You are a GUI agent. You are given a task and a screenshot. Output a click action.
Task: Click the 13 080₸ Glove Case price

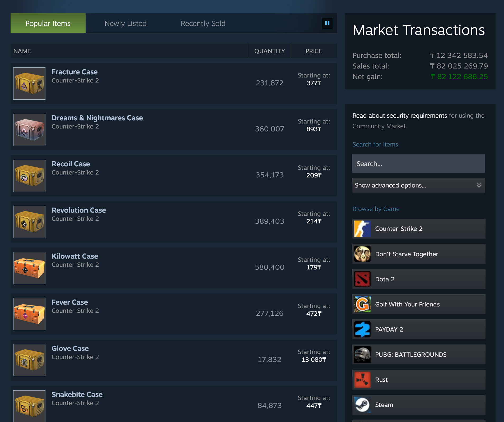[x=314, y=360]
